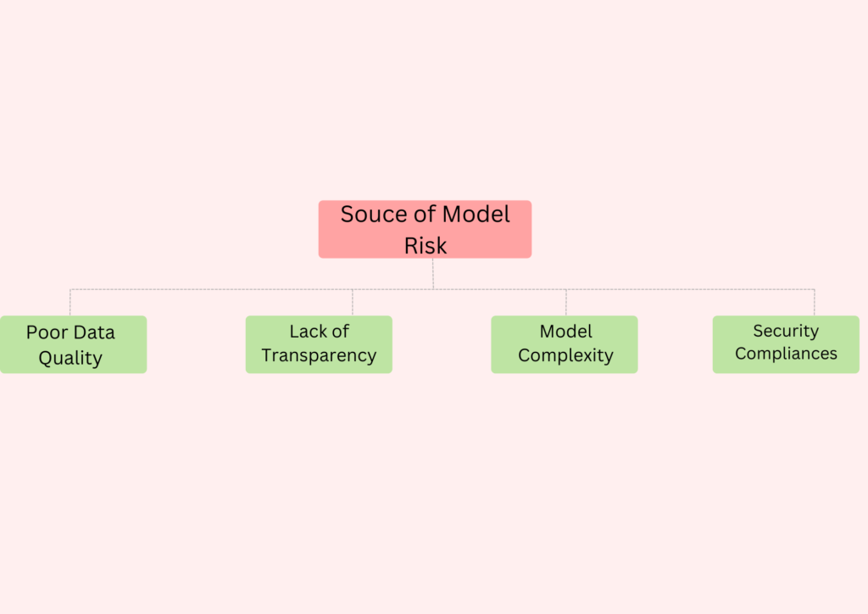Image resolution: width=868 pixels, height=614 pixels.
Task: Select the "Lack of Transparency" green box
Action: (319, 344)
